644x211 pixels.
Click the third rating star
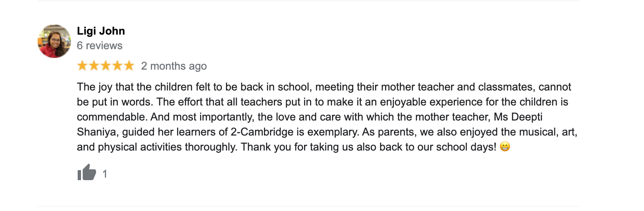106,66
